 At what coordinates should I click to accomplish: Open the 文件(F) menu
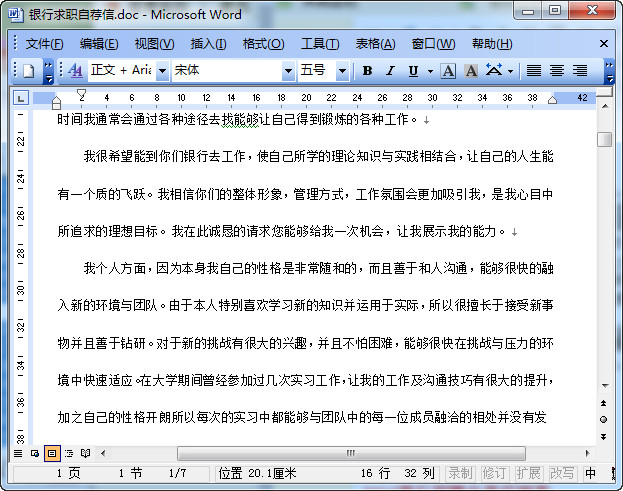pos(44,44)
